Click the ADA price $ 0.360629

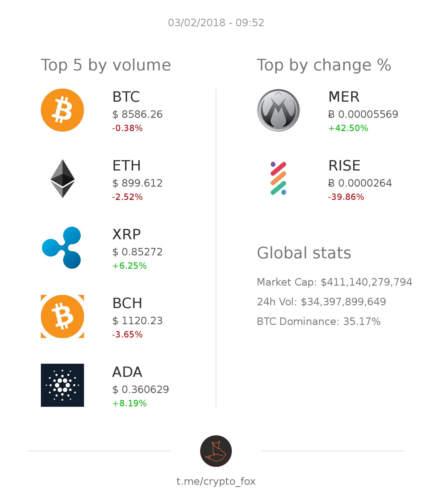point(141,389)
